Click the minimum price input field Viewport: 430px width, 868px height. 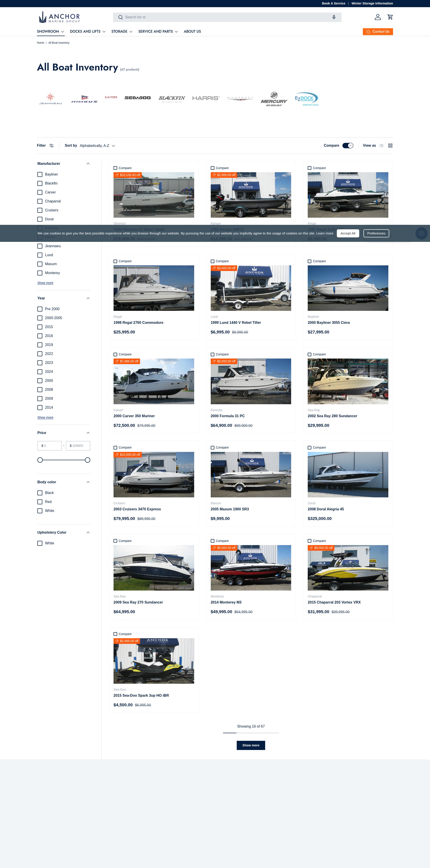(x=49, y=446)
